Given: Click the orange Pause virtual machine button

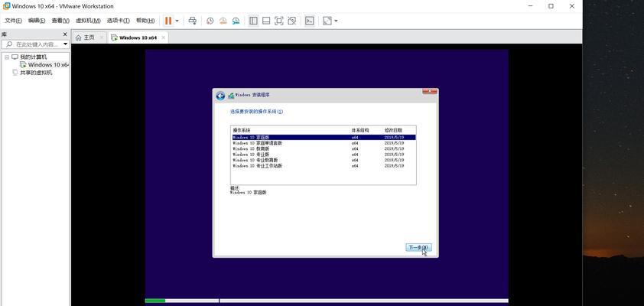Looking at the screenshot, I should 168,21.
